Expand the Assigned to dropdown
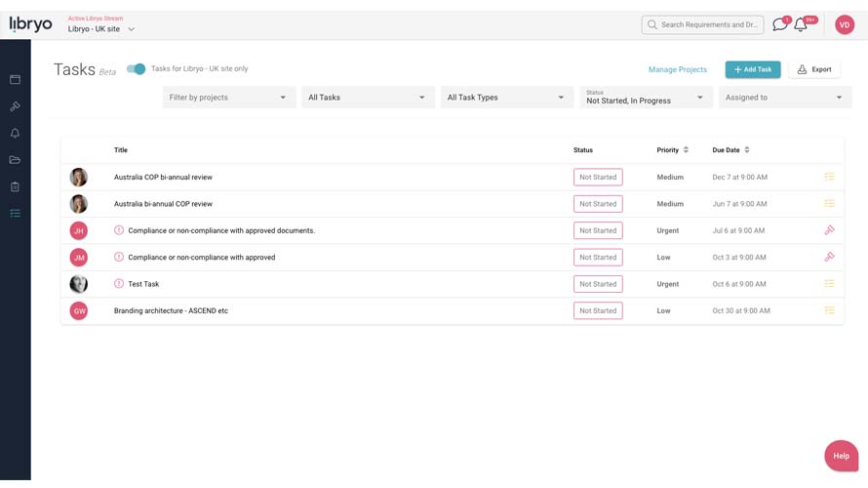Viewport: 868px width, 488px height. (x=784, y=98)
